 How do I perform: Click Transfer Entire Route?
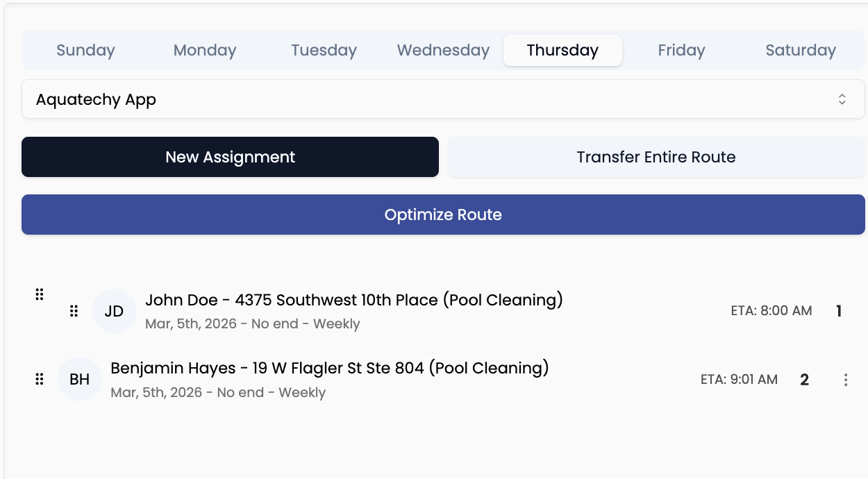[656, 157]
